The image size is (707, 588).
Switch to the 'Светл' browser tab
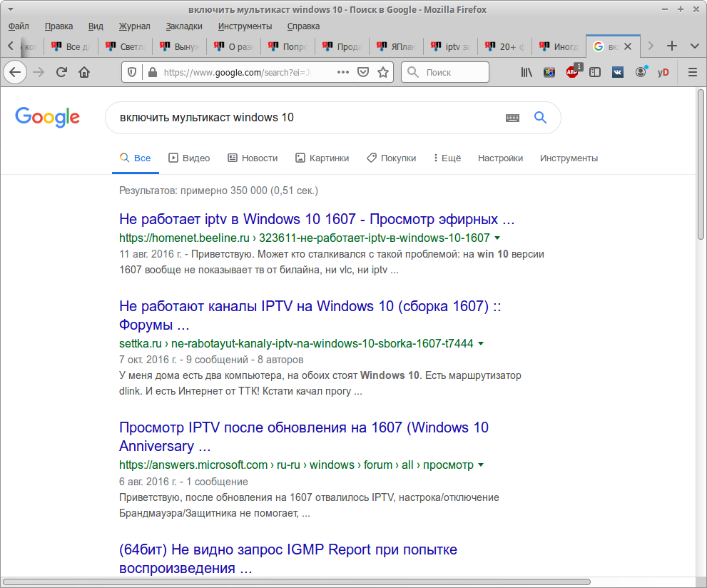(x=125, y=46)
